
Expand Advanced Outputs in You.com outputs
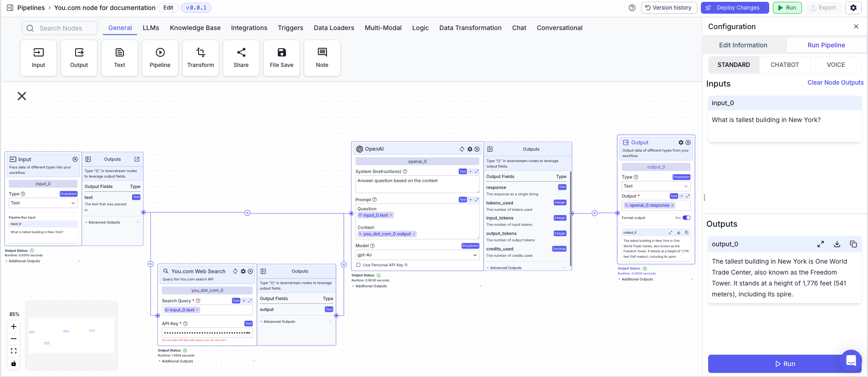click(x=296, y=321)
